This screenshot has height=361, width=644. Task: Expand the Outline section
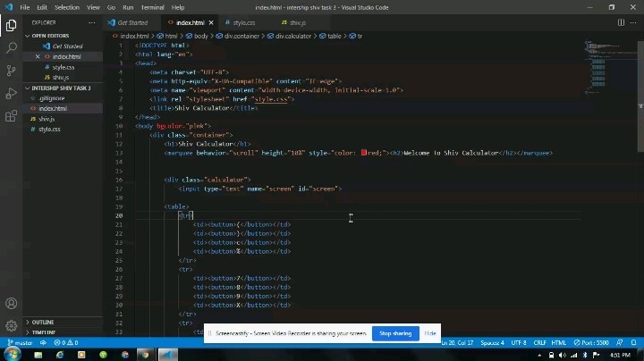pyautogui.click(x=43, y=322)
